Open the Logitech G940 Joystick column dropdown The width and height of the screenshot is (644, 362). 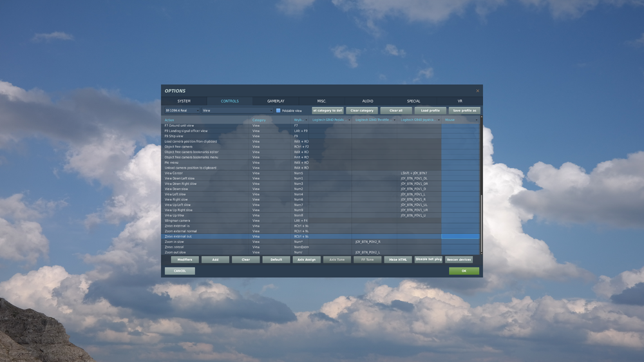[439, 120]
